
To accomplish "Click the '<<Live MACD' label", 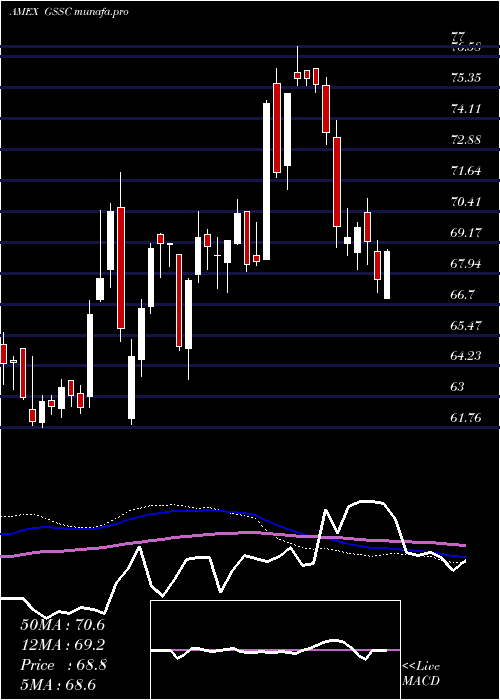I will [x=421, y=673].
